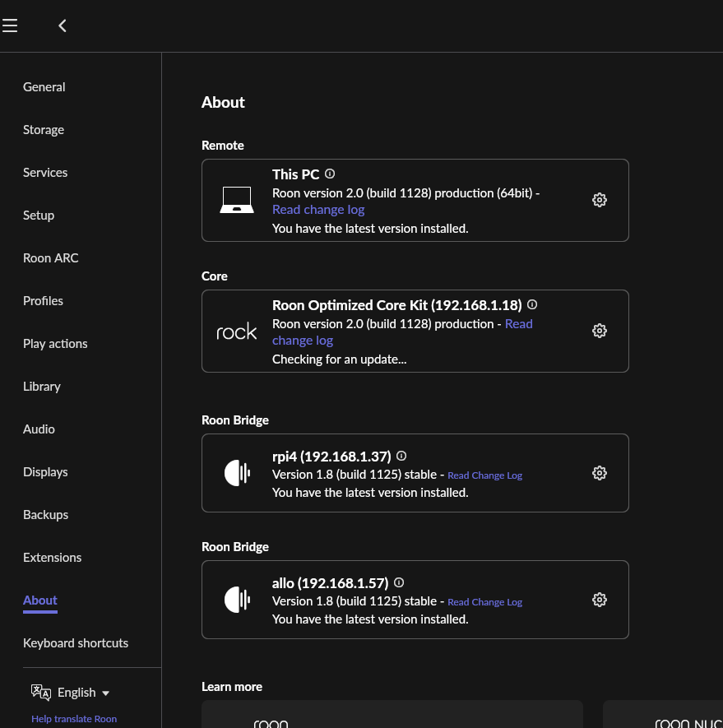Click the language translate icon
This screenshot has width=723, height=728.
tap(41, 693)
